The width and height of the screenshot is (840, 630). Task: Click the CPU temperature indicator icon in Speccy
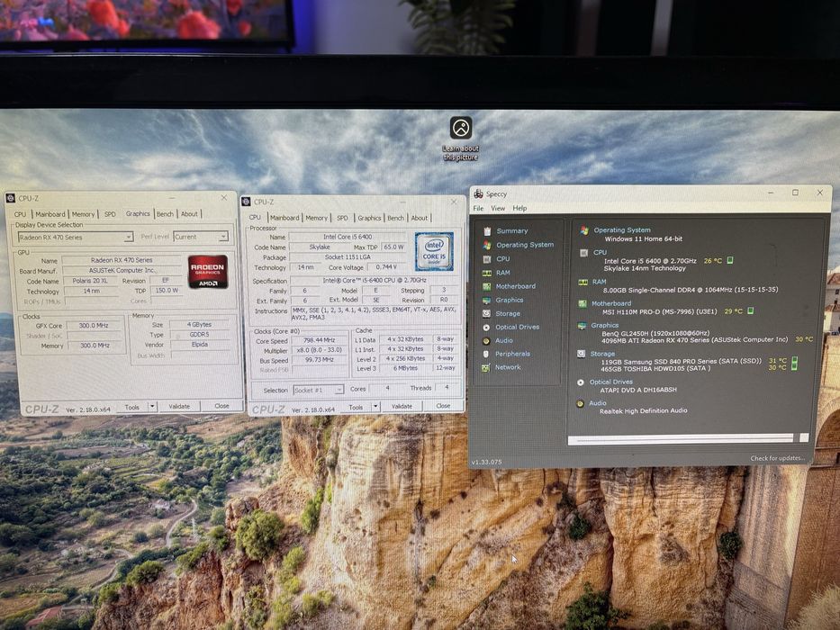click(x=729, y=260)
